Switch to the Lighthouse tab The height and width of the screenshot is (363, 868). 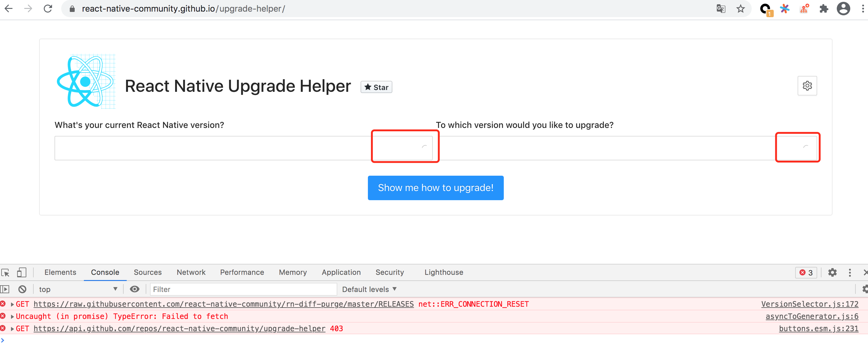(443, 272)
